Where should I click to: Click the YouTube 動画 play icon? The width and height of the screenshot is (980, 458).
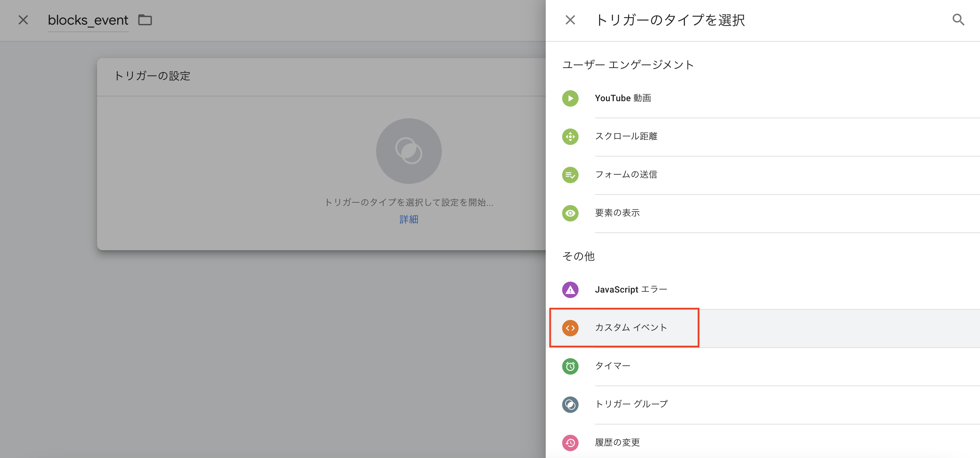click(x=570, y=98)
